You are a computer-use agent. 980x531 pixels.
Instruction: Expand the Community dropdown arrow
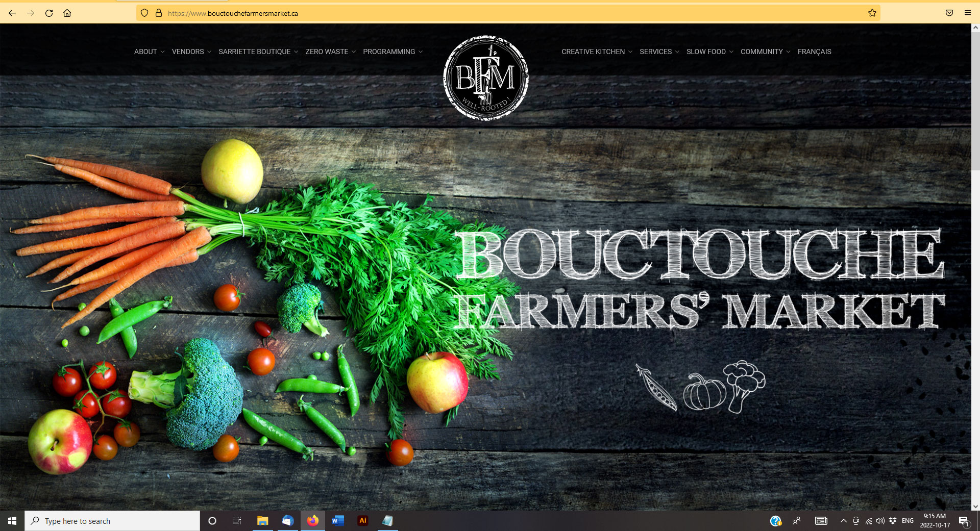tap(789, 52)
